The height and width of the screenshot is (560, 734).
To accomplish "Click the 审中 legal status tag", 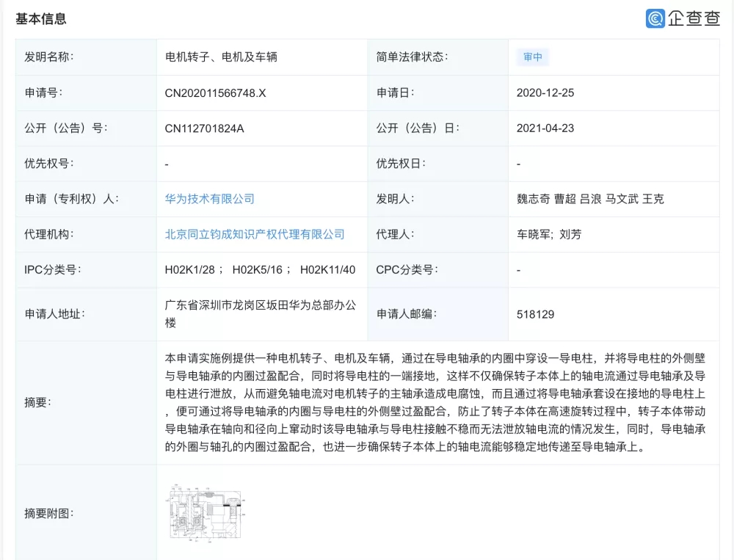I will click(x=533, y=57).
